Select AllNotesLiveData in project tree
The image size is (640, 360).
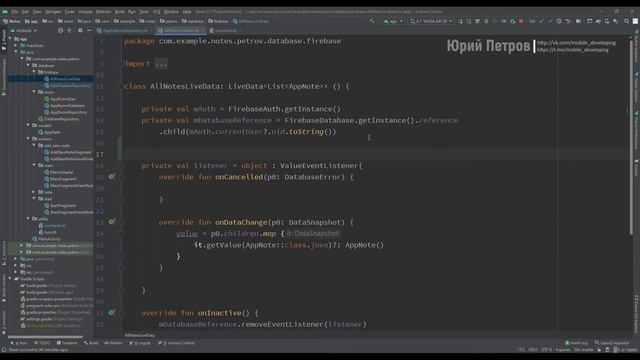[62, 79]
